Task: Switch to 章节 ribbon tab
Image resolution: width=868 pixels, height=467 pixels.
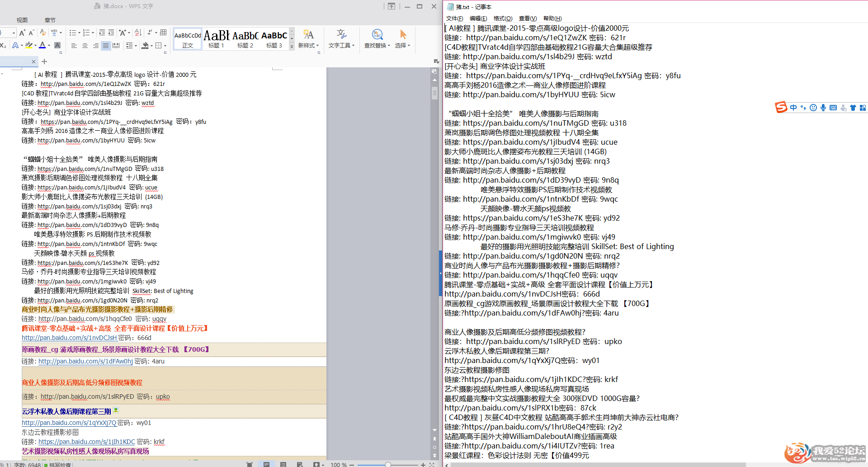Action: 50,20
